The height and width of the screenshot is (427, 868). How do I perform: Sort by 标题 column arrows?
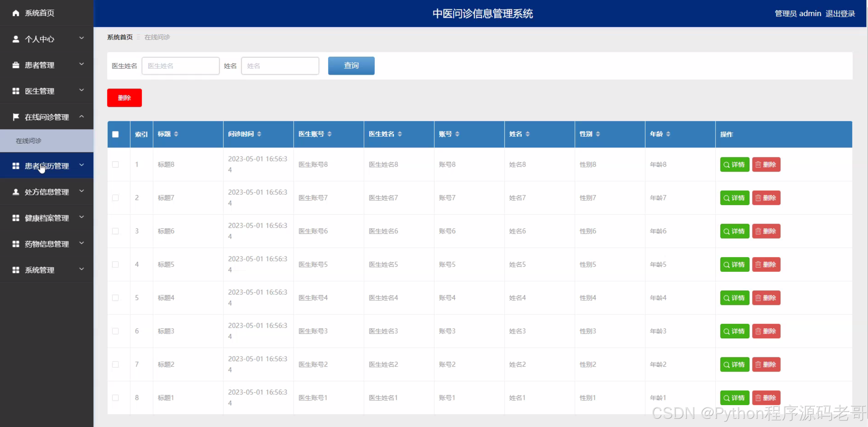pos(176,134)
